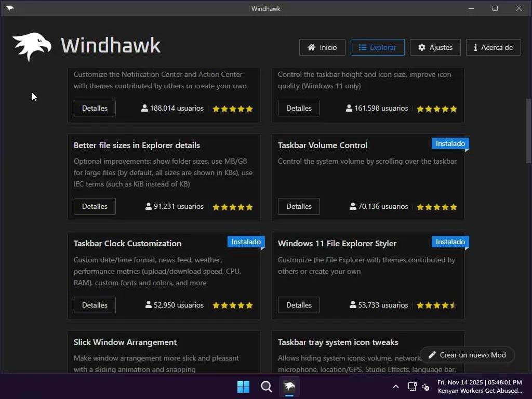Screen dimensions: 532x399
Task: Click the Instalado badge on Taskbar Volume Control
Action: (450, 143)
